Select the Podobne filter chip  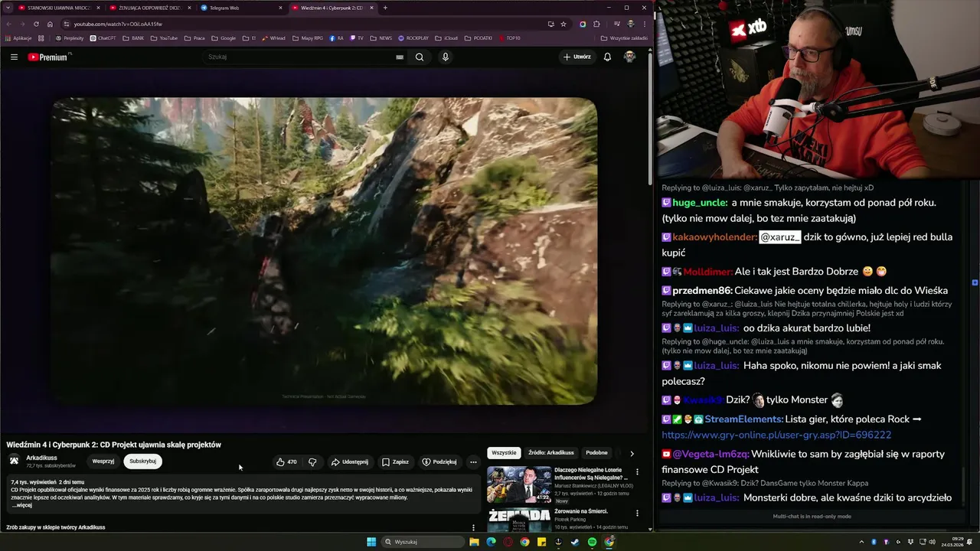tap(596, 453)
